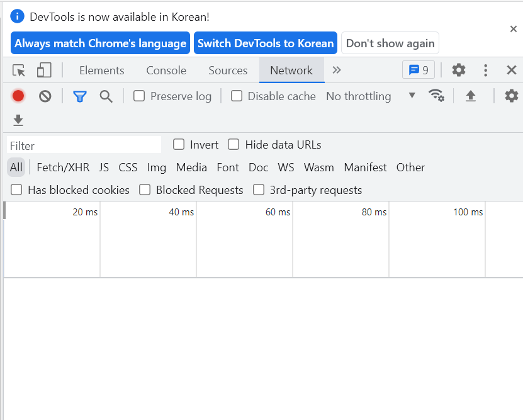
Task: Filter requests by Manifest type
Action: pos(365,167)
